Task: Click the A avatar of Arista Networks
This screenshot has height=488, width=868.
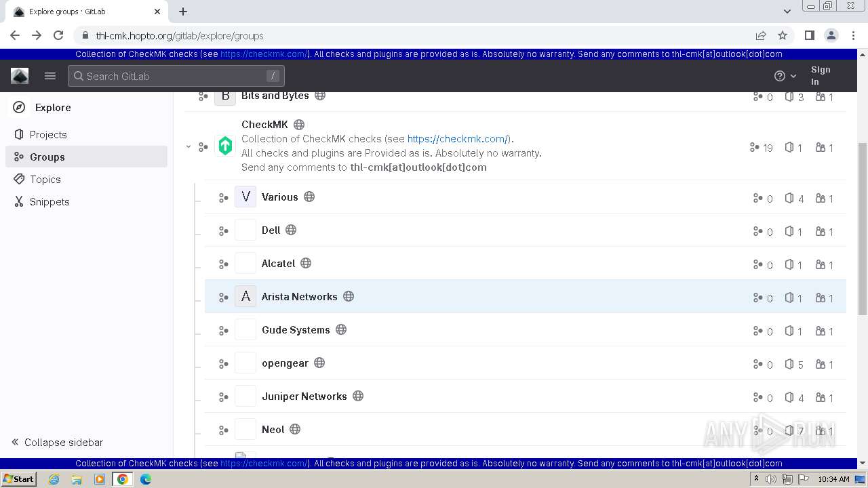Action: (x=245, y=296)
